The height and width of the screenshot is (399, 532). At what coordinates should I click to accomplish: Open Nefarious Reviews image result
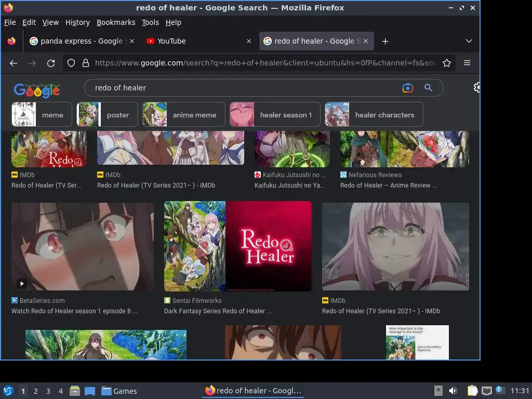404,149
